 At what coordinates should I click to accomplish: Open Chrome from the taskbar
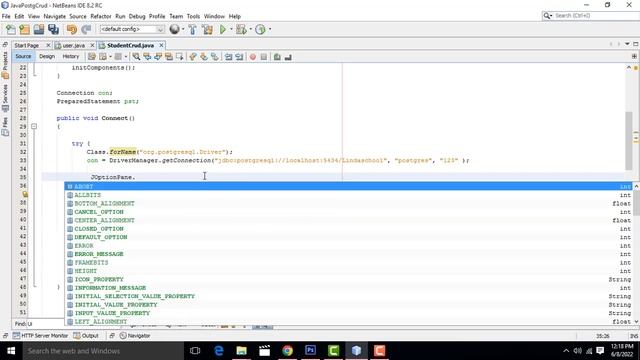click(x=287, y=351)
